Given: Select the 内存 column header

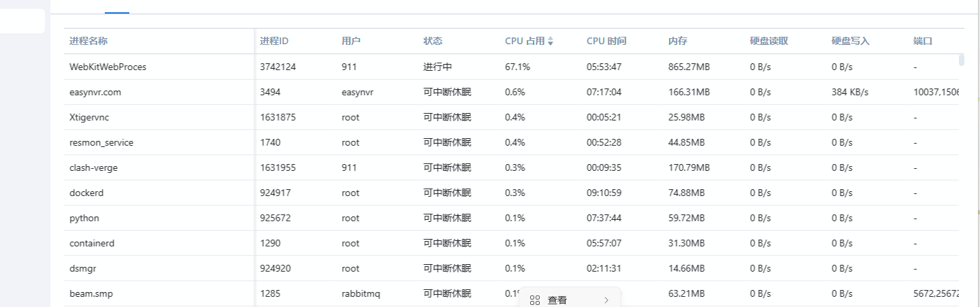Looking at the screenshot, I should [678, 41].
